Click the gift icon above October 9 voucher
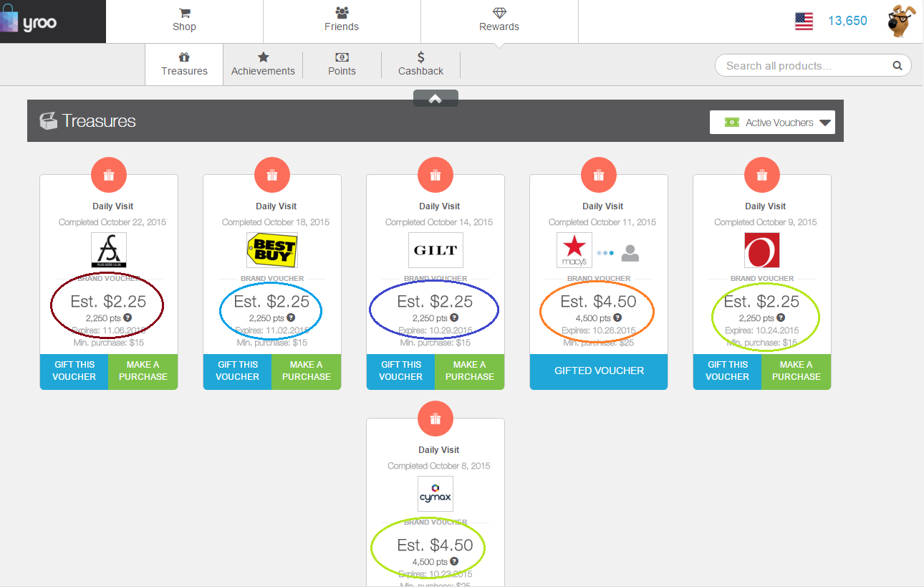This screenshot has height=587, width=924. point(762,175)
